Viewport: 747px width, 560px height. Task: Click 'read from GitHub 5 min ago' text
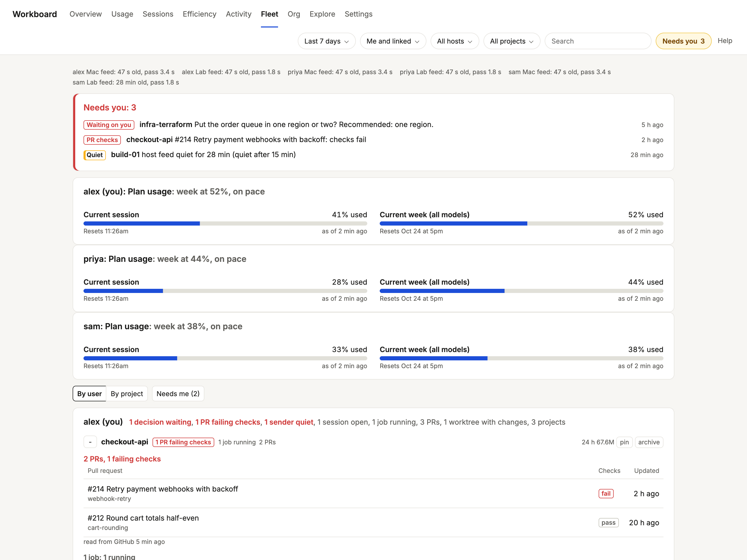pyautogui.click(x=124, y=542)
